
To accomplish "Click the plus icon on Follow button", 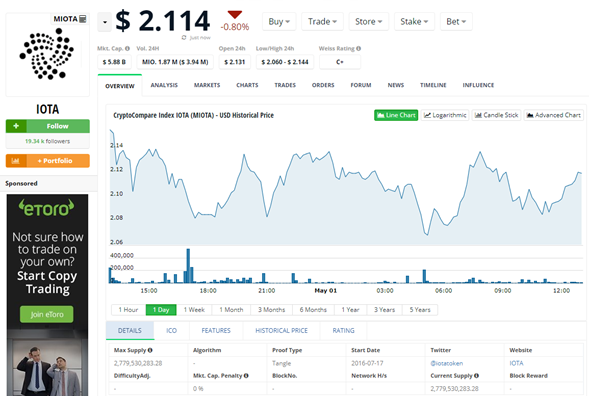I will click(16, 126).
